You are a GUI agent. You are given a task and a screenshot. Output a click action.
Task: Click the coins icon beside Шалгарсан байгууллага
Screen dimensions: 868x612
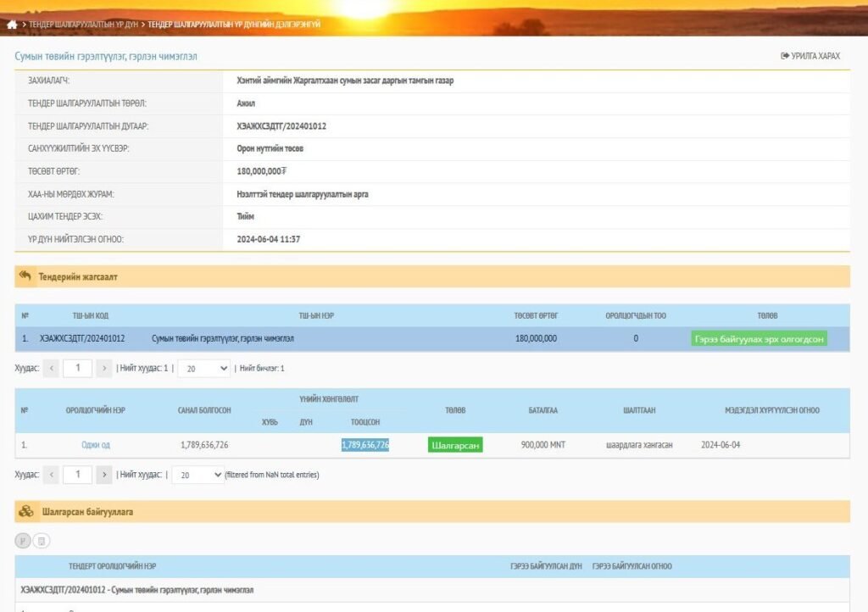click(x=26, y=512)
